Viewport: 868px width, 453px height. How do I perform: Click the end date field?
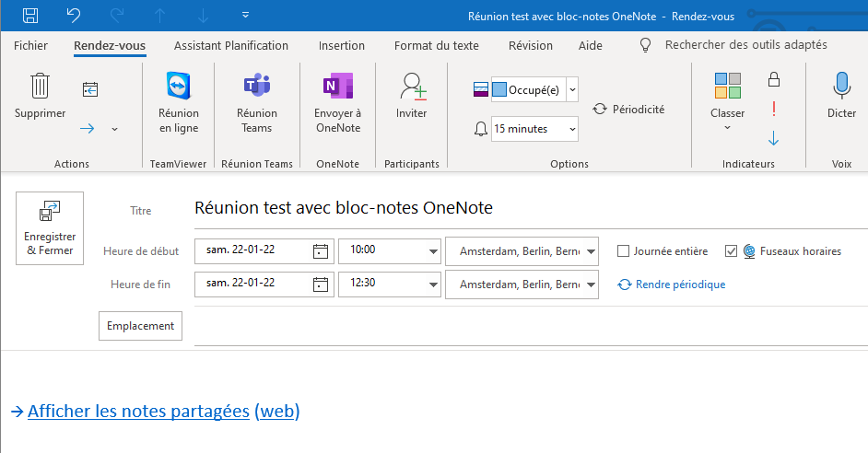[x=253, y=284]
